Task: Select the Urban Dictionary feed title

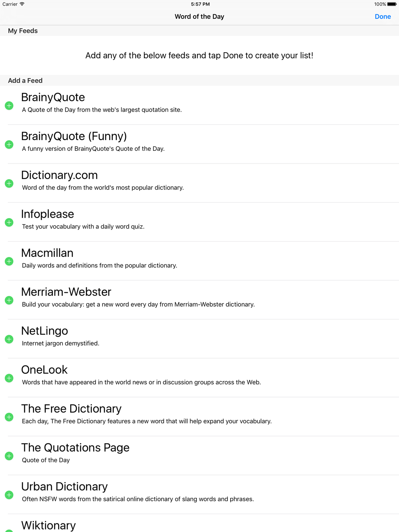Action: coord(64,487)
